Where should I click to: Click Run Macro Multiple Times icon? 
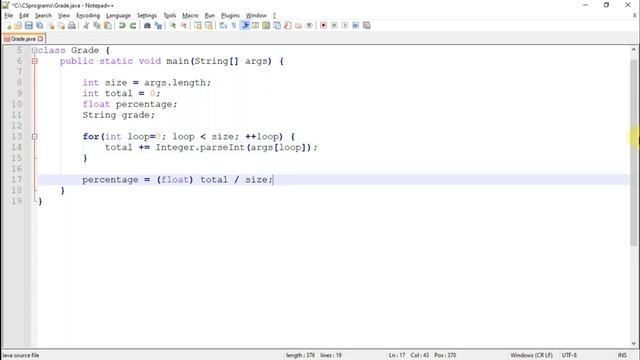(356, 25)
